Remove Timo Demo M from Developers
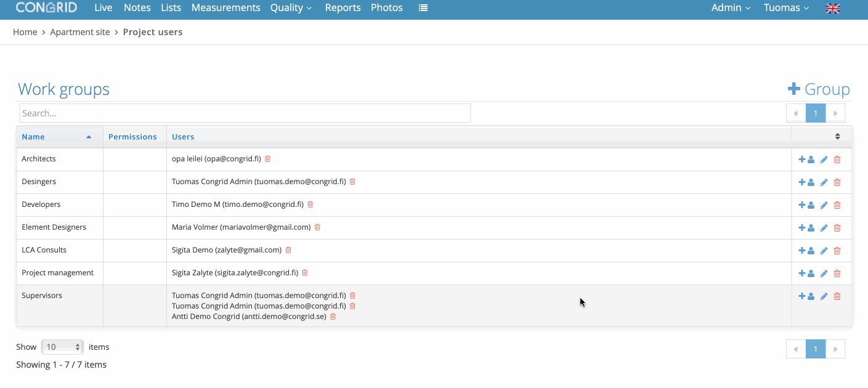 [x=310, y=204]
